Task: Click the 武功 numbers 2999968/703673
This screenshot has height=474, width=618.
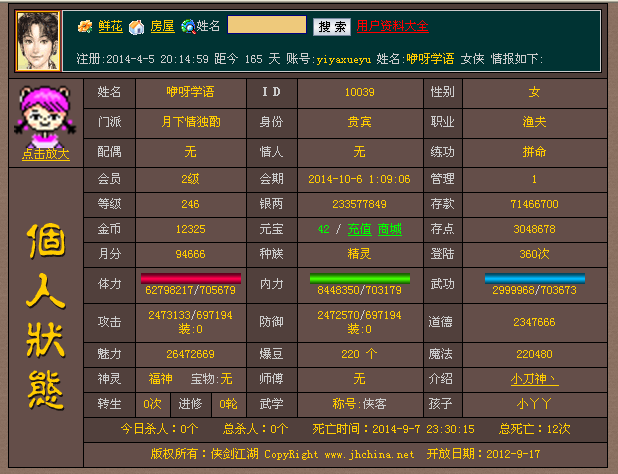Action: click(x=534, y=290)
